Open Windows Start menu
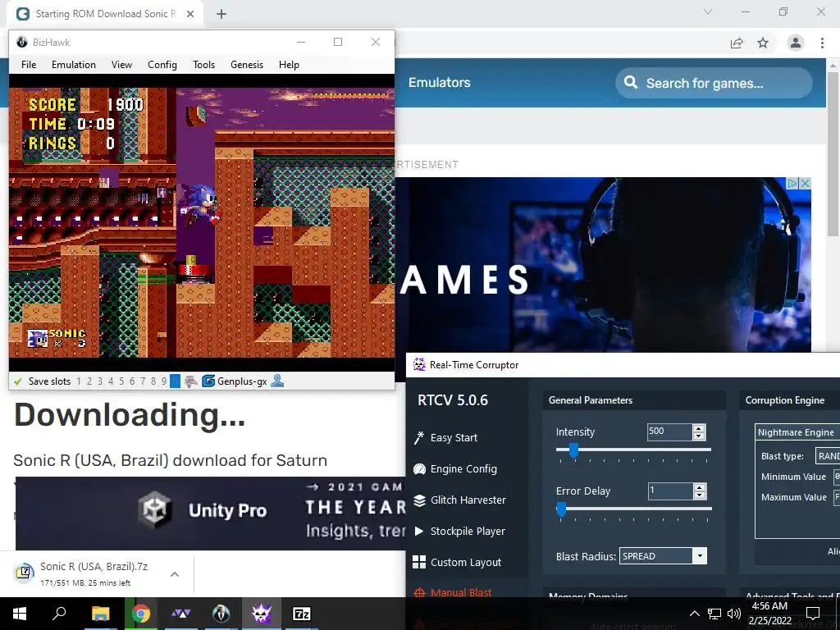The width and height of the screenshot is (840, 630). coord(20,614)
